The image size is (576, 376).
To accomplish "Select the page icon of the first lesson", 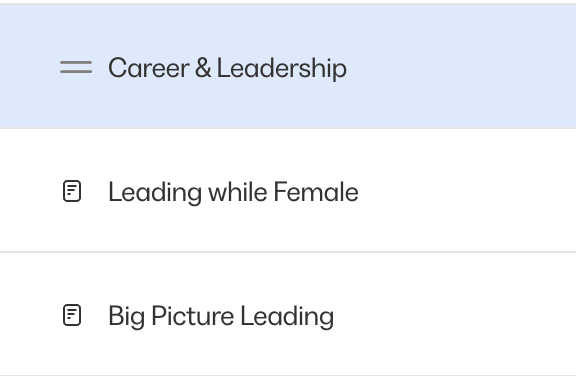I will (x=72, y=191).
